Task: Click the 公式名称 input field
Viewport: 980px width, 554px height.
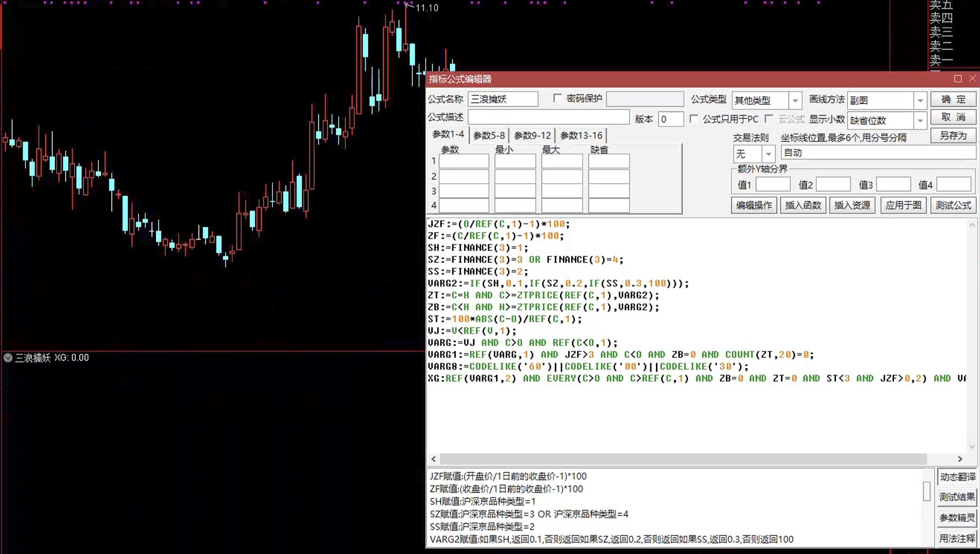Action: (503, 99)
